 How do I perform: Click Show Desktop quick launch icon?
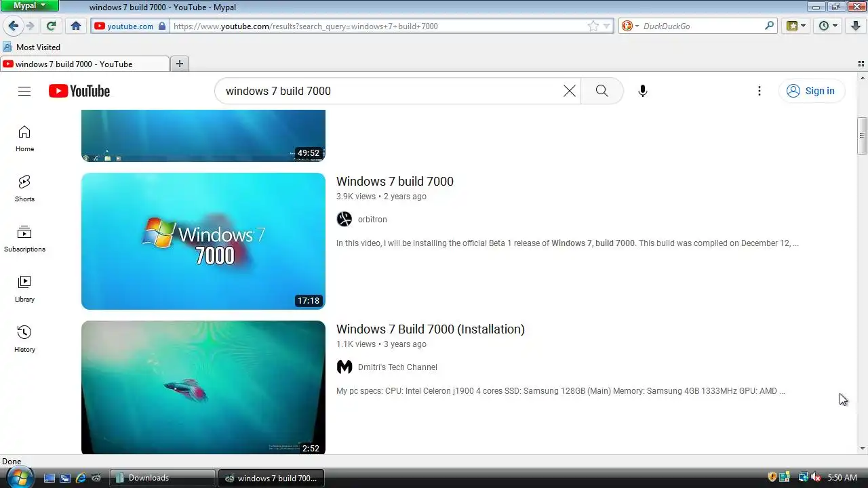[50, 478]
